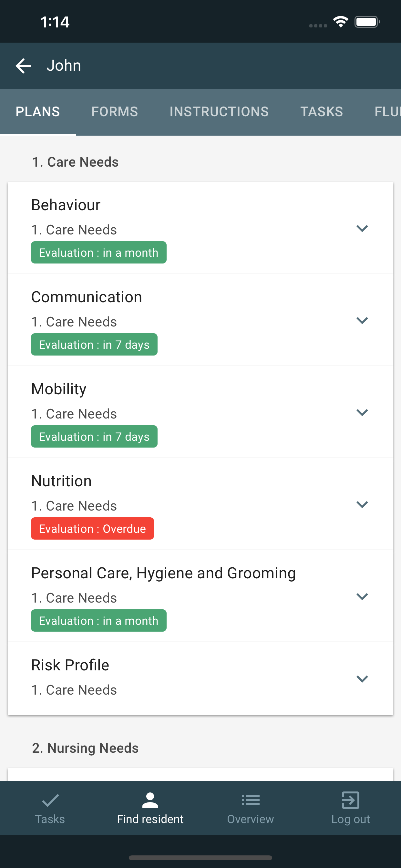Expand Personal Care, Hygiene and Grooming chevron

[362, 596]
